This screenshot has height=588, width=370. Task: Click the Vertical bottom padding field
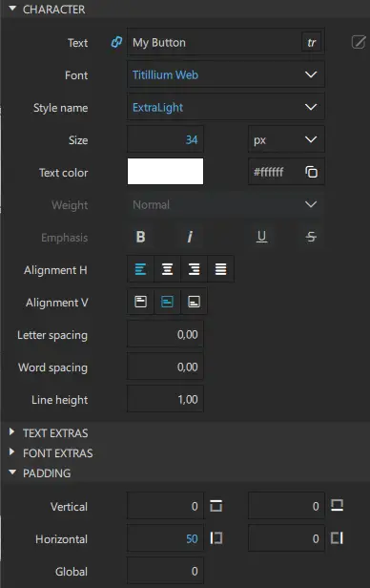click(286, 506)
